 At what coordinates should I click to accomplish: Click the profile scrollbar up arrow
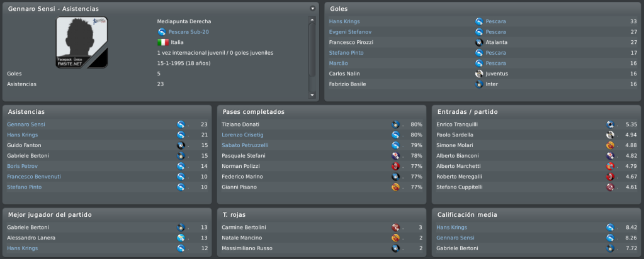pyautogui.click(x=312, y=19)
